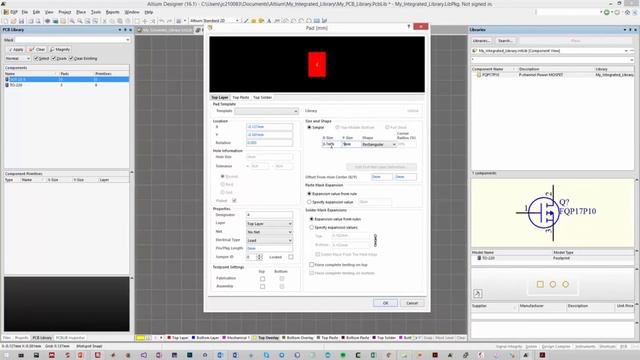640x360 pixels.
Task: Open the Pad Template dropdown
Action: pos(267,111)
